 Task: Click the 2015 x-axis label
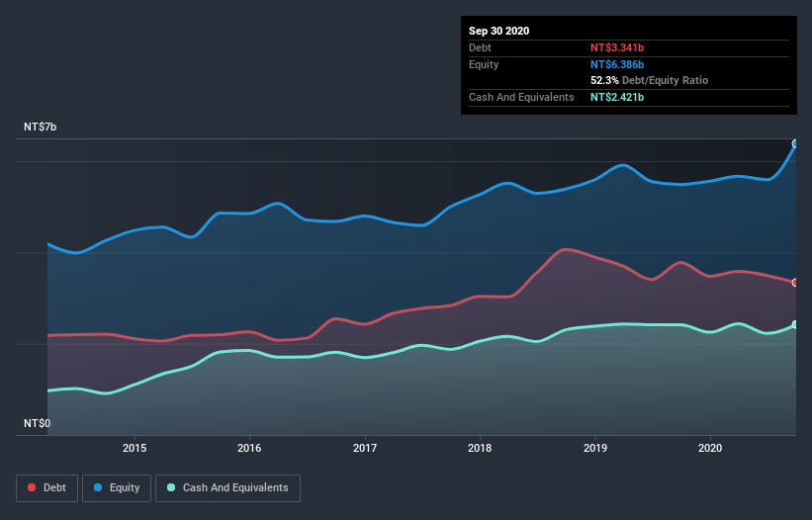coord(135,448)
